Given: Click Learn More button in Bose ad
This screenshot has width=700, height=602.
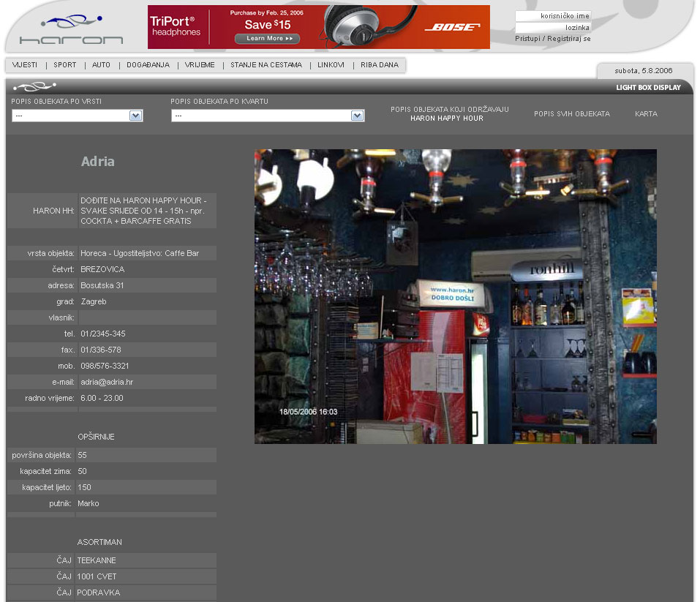Looking at the screenshot, I should (x=267, y=38).
